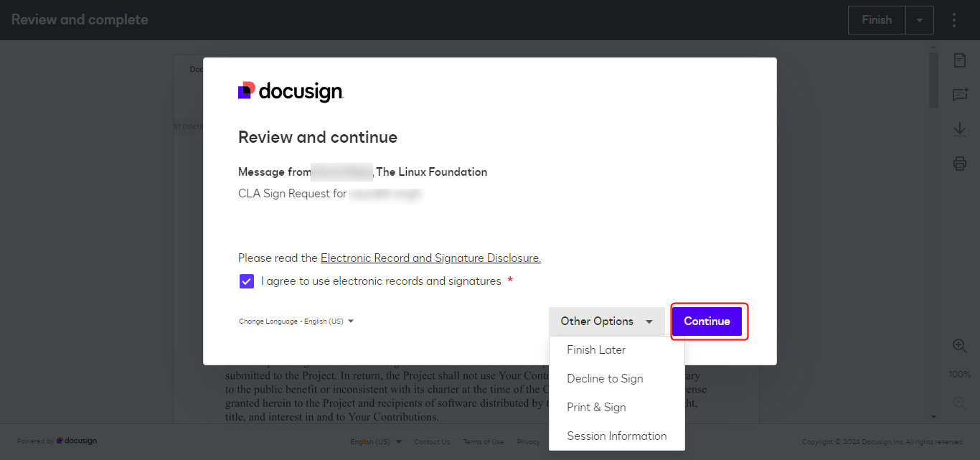Click the download document icon
The image size is (980, 460).
pos(959,129)
